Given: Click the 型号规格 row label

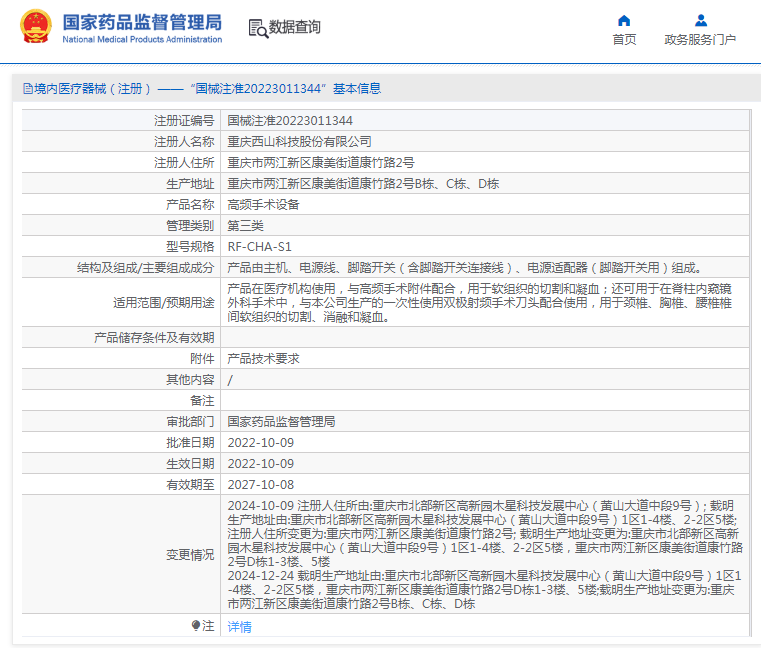Looking at the screenshot, I should [190, 247].
